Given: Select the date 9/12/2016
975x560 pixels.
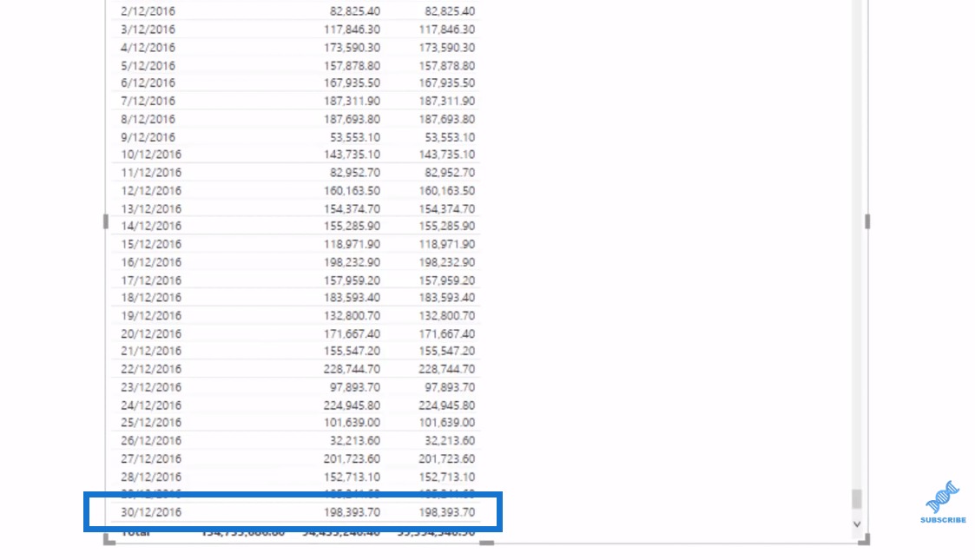Looking at the screenshot, I should point(148,136).
